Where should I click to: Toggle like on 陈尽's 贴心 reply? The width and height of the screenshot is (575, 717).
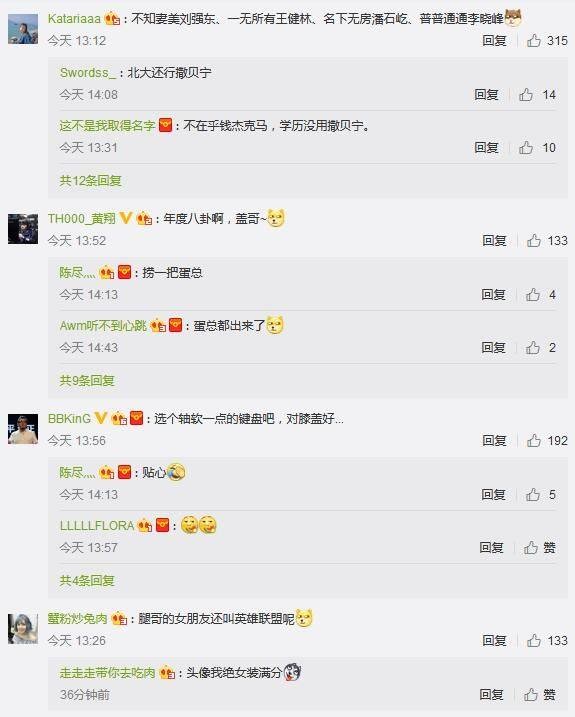tap(532, 494)
